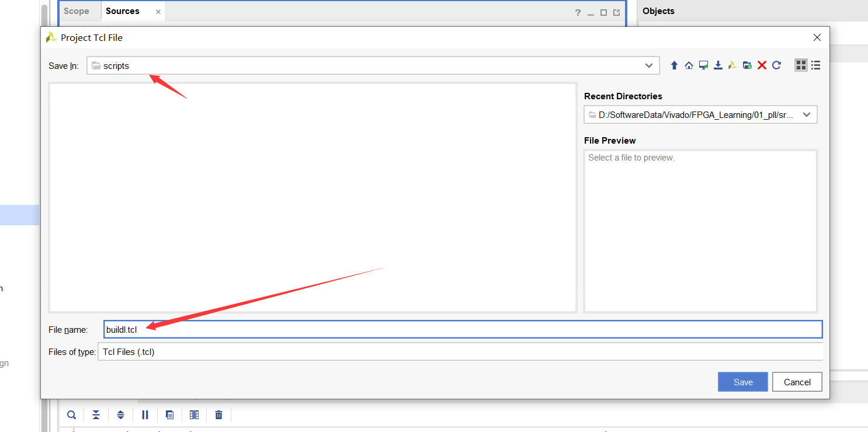Image resolution: width=868 pixels, height=432 pixels.
Task: Toggle the pause output icon
Action: click(145, 415)
